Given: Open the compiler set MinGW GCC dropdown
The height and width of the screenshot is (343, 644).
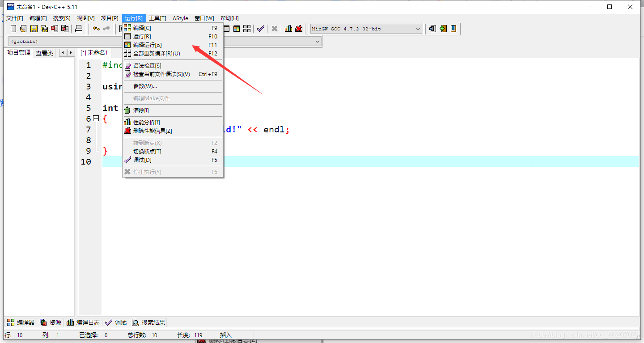Looking at the screenshot, I should coord(366,29).
